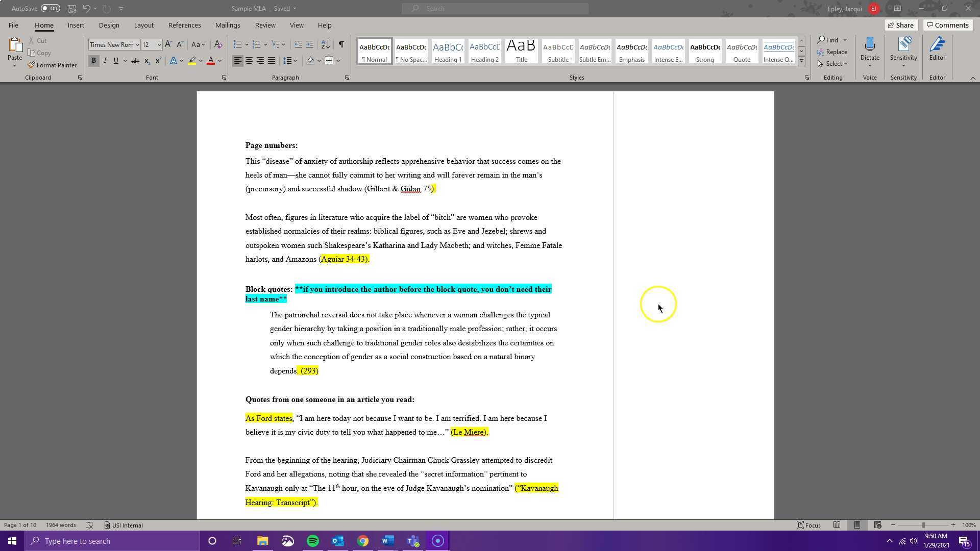The width and height of the screenshot is (980, 551).
Task: Apply yellow text highlight color
Action: [x=192, y=61]
